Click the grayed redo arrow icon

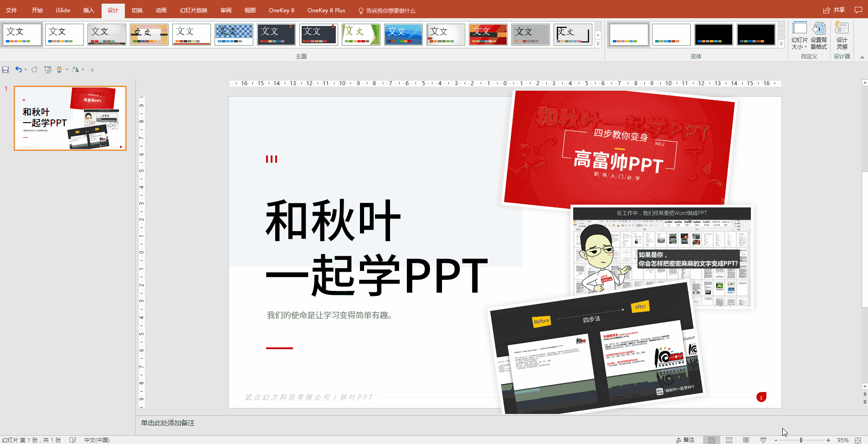point(34,70)
